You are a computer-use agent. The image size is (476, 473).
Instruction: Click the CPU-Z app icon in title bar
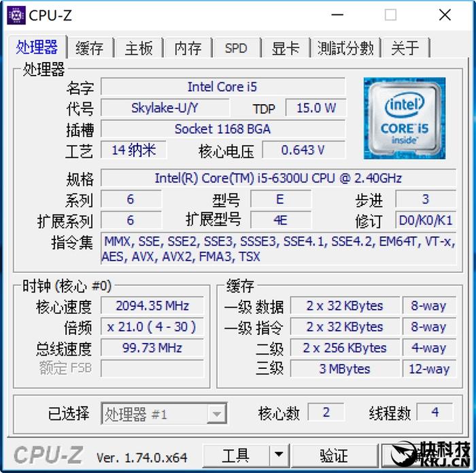(16, 15)
